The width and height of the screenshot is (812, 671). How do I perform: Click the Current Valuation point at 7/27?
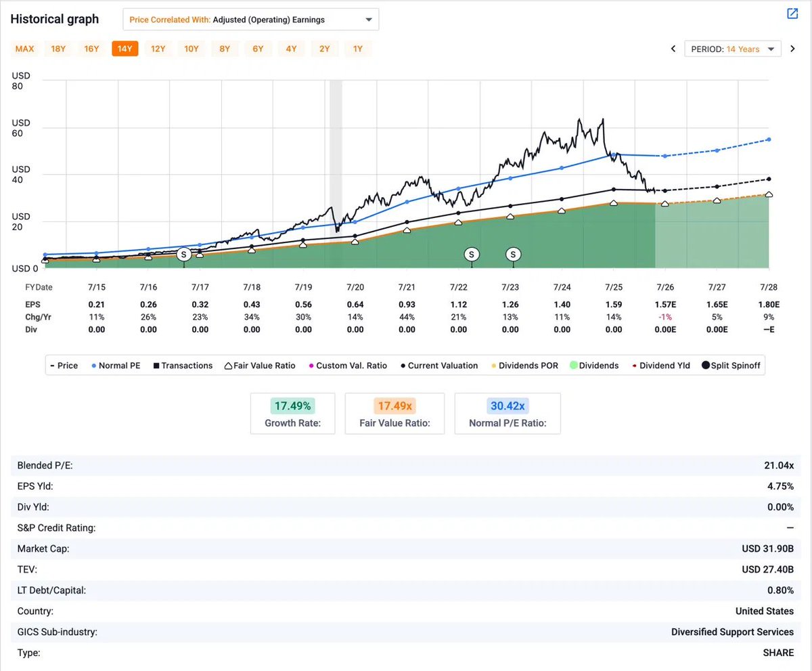click(x=717, y=186)
